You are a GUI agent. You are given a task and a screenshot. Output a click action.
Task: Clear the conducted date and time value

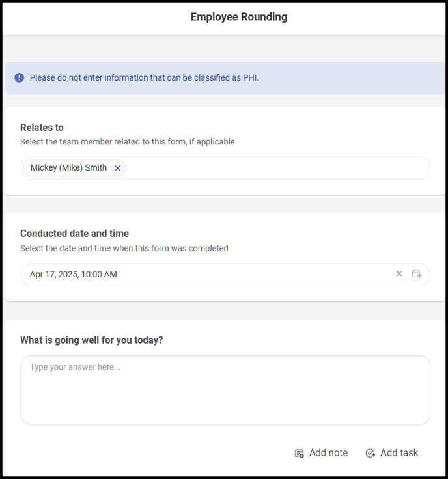pos(399,274)
